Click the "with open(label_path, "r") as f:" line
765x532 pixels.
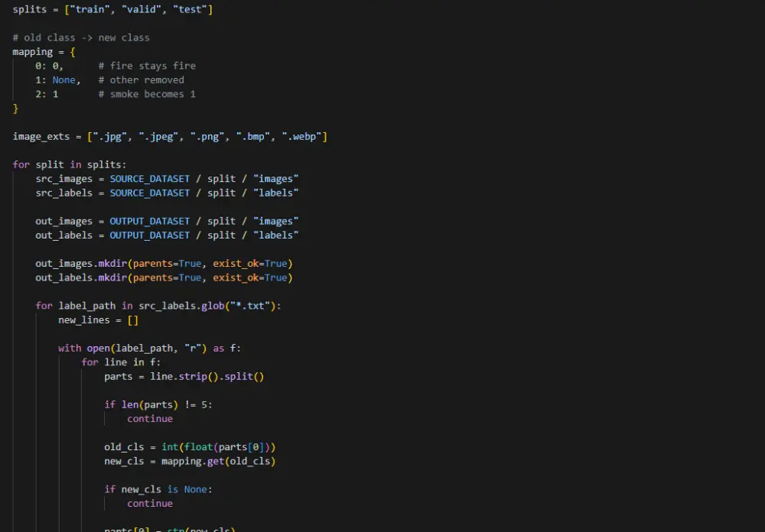[x=150, y=348]
